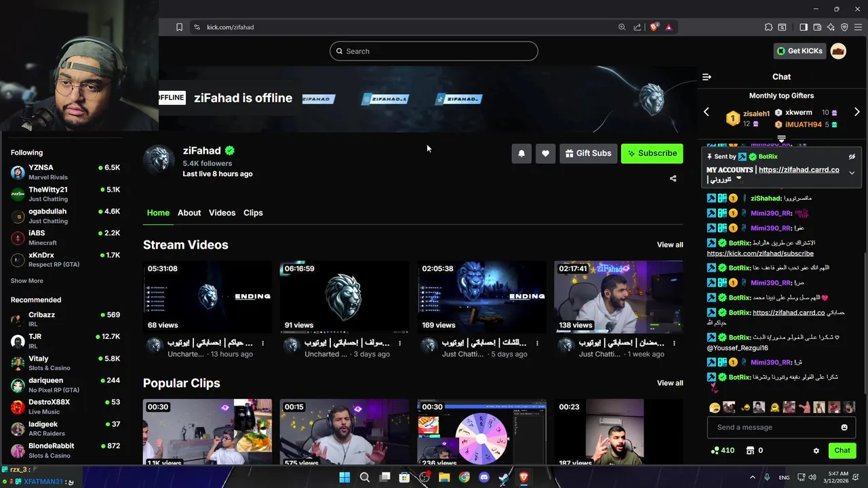
Task: Open video options for 3 days ago video
Action: tap(399, 344)
